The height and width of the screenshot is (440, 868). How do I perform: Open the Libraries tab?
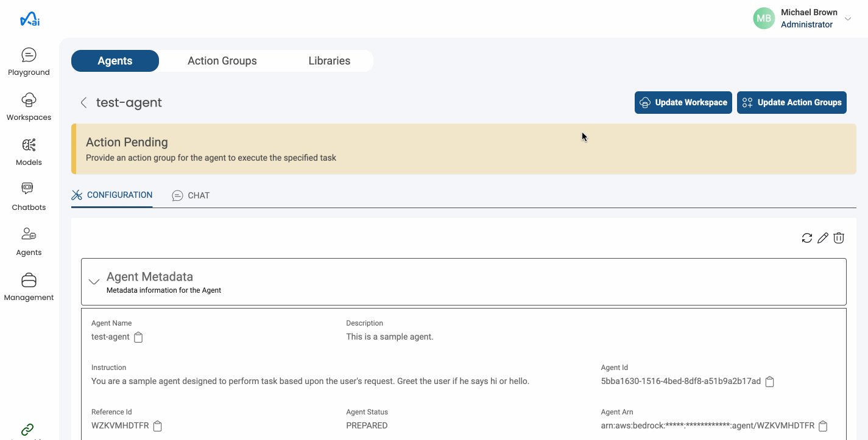(329, 61)
